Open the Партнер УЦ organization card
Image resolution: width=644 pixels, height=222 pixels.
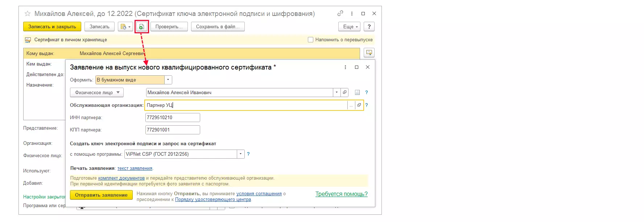359,105
